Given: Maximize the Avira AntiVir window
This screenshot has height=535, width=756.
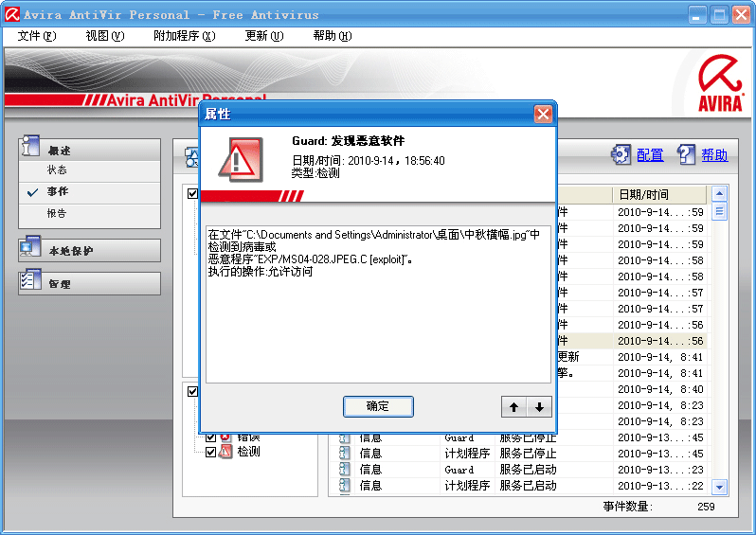Looking at the screenshot, I should tap(719, 15).
